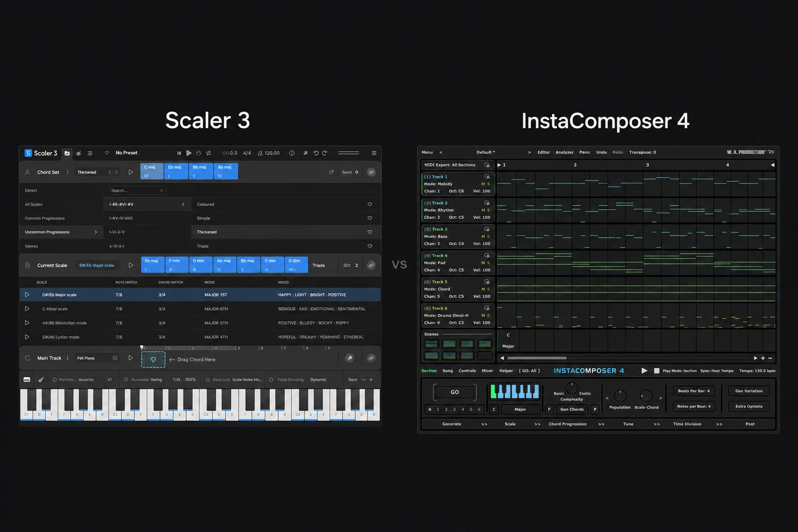The height and width of the screenshot is (532, 798).
Task: Mute Track 1 Melody with M
Action: 483,184
